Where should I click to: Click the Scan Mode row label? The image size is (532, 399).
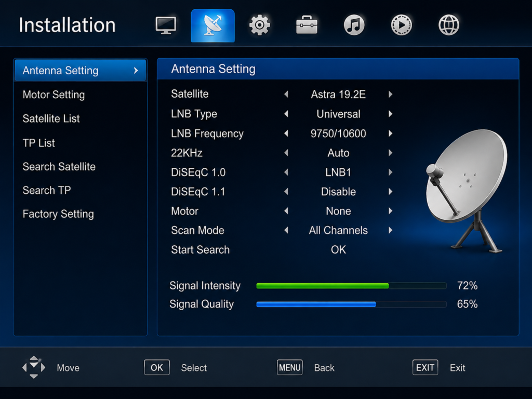197,230
